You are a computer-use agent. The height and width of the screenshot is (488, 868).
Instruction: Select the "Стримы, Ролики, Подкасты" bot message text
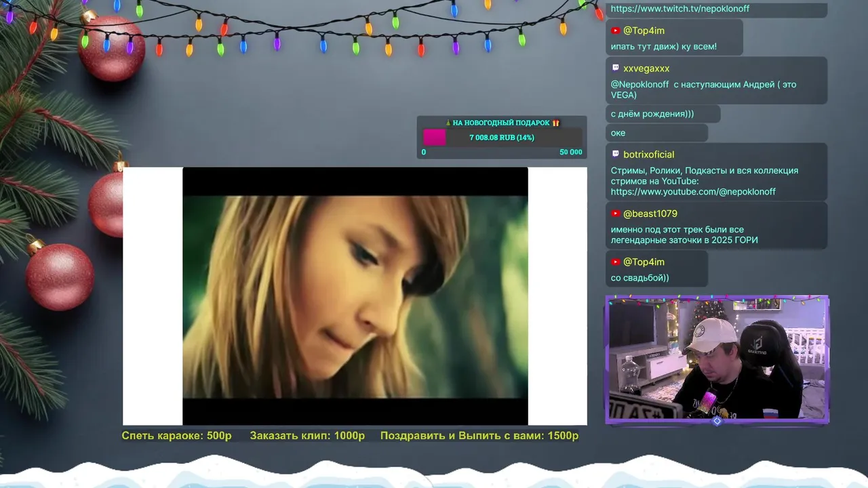click(x=704, y=181)
